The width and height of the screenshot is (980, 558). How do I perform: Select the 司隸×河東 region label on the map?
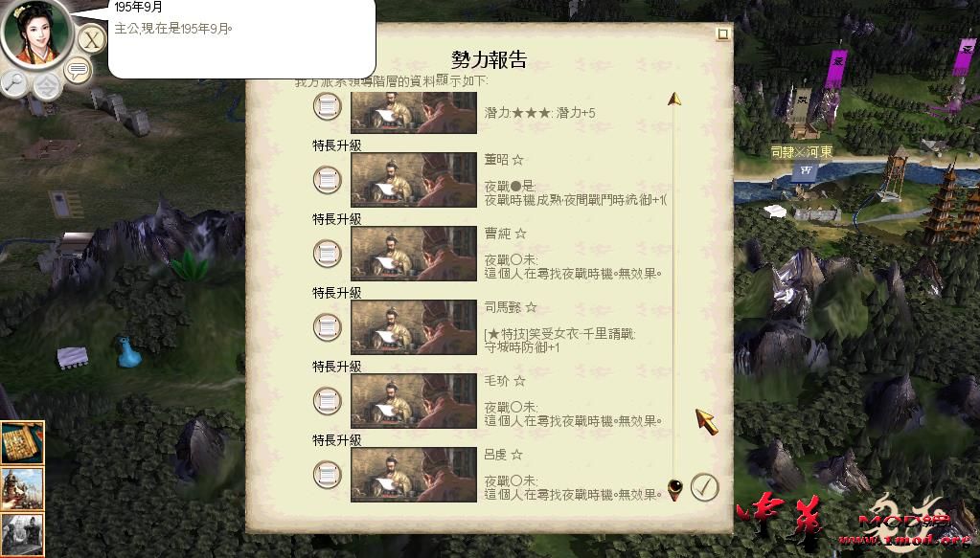[801, 151]
